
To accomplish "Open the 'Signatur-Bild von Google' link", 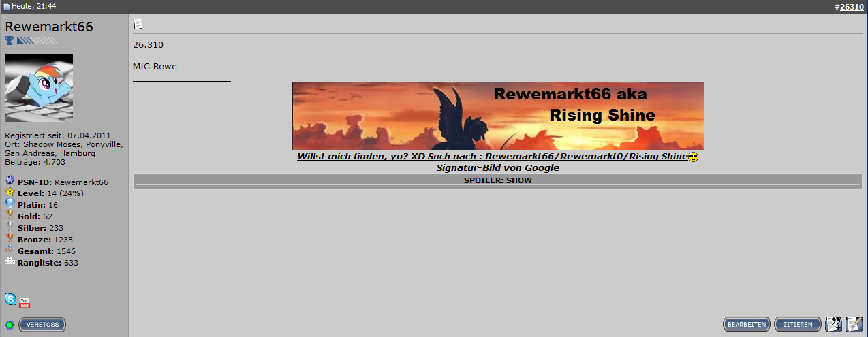I will click(498, 167).
